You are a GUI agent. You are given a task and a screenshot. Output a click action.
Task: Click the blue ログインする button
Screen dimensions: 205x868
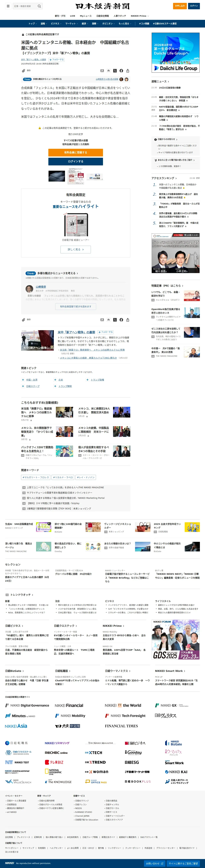pos(76,161)
